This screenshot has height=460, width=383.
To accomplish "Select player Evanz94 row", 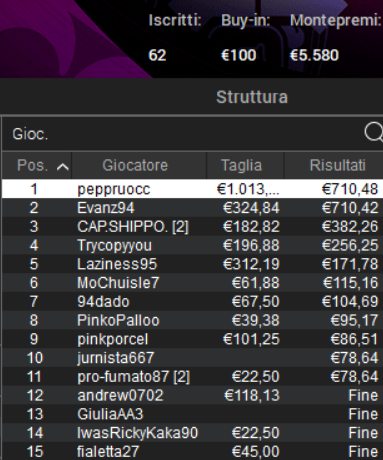I will click(192, 208).
